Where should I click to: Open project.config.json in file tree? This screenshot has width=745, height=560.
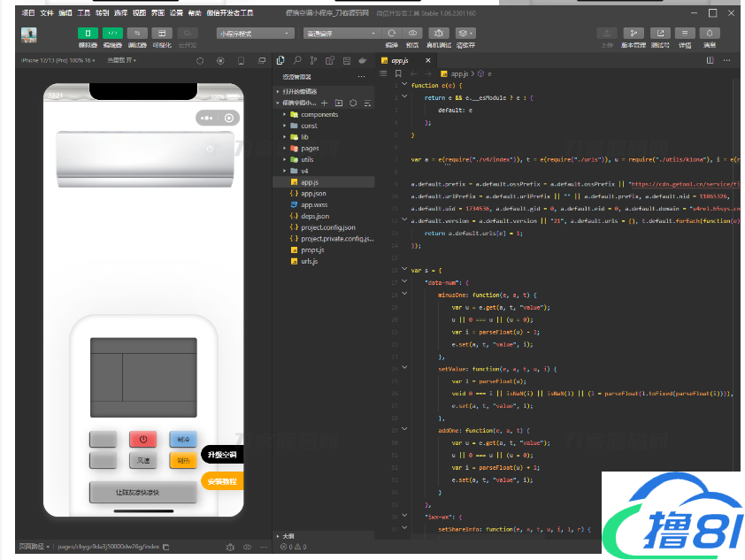[327, 227]
